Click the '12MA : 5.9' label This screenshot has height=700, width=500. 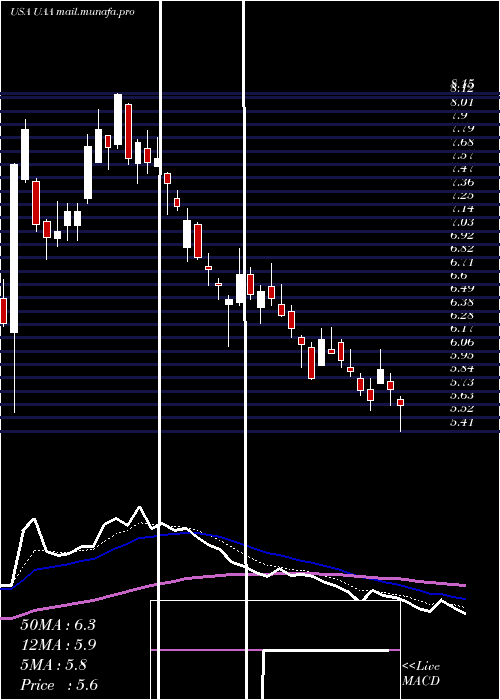pyautogui.click(x=58, y=645)
